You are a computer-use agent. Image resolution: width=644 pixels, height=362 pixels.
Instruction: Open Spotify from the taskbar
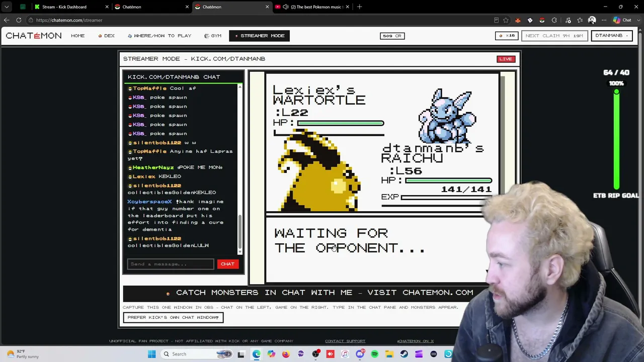[x=374, y=354]
